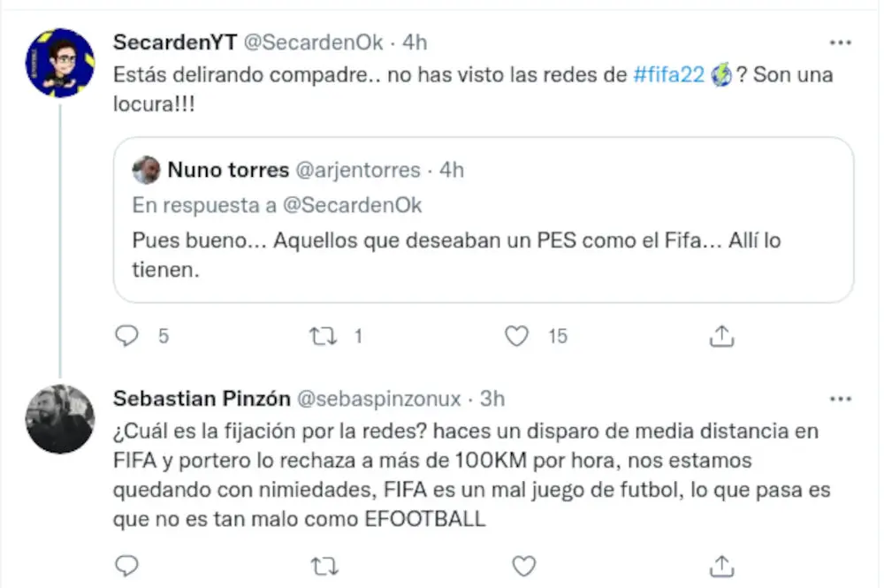Like SecardenYT's tweet
Screen dimensions: 884x588
[x=516, y=336]
